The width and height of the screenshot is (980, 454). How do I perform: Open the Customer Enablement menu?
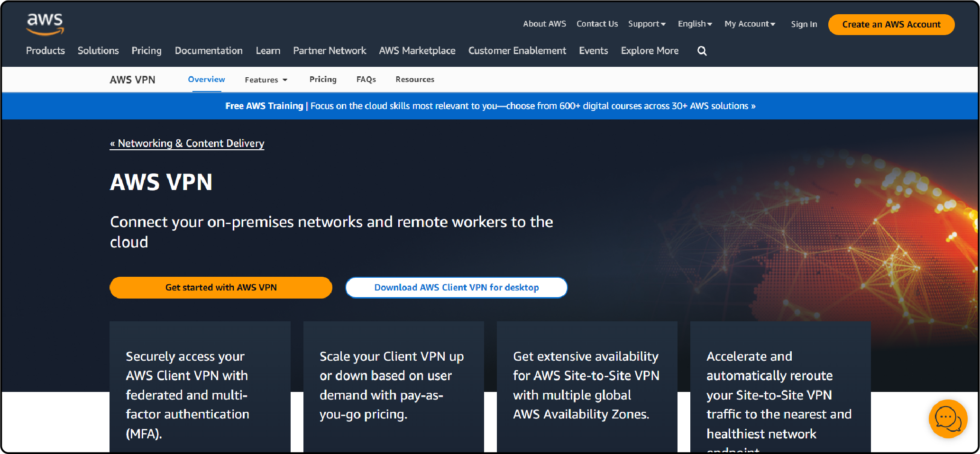click(517, 51)
